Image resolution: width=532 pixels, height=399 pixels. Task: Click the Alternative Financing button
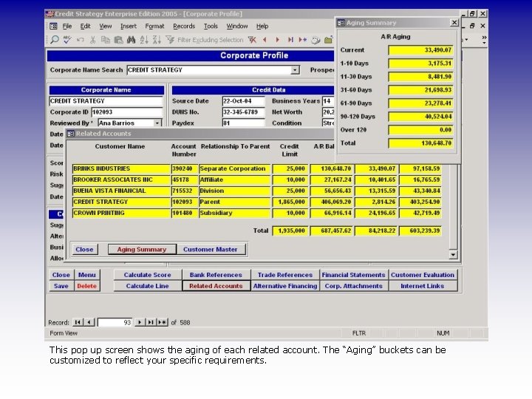pyautogui.click(x=285, y=286)
